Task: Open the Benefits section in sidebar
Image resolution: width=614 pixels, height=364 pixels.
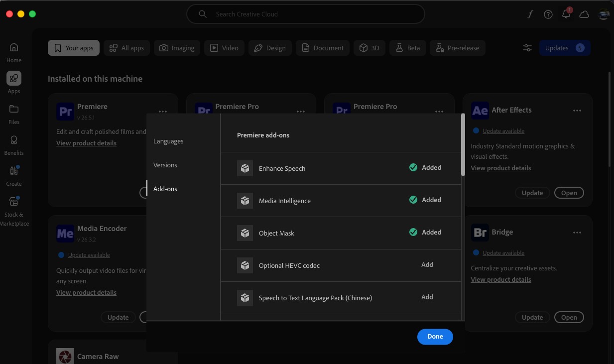Action: click(x=14, y=145)
